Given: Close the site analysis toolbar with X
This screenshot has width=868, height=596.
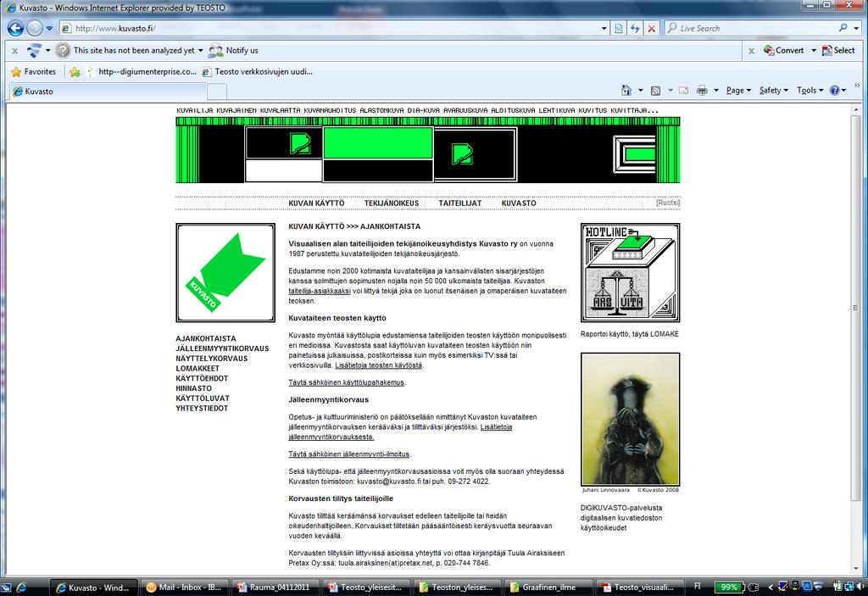Looking at the screenshot, I should [15, 51].
